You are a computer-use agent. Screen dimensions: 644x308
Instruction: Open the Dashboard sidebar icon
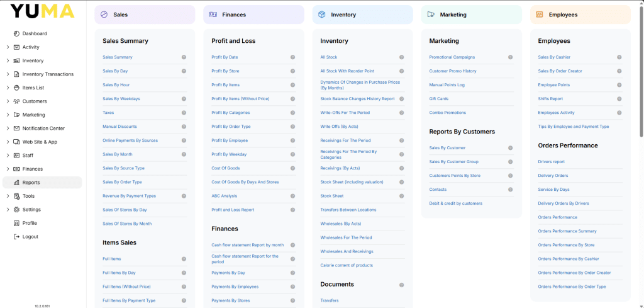[x=16, y=34]
